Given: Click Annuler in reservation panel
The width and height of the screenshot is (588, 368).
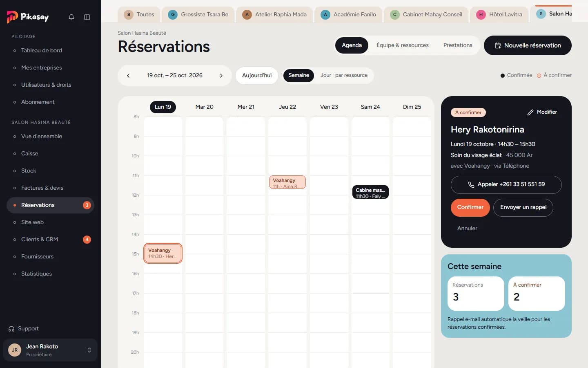Looking at the screenshot, I should pyautogui.click(x=467, y=229).
